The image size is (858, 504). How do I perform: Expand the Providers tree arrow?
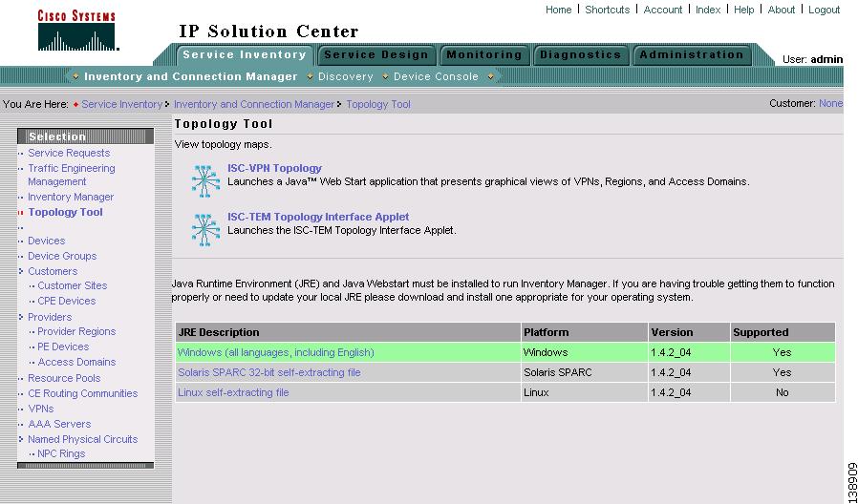click(x=21, y=317)
